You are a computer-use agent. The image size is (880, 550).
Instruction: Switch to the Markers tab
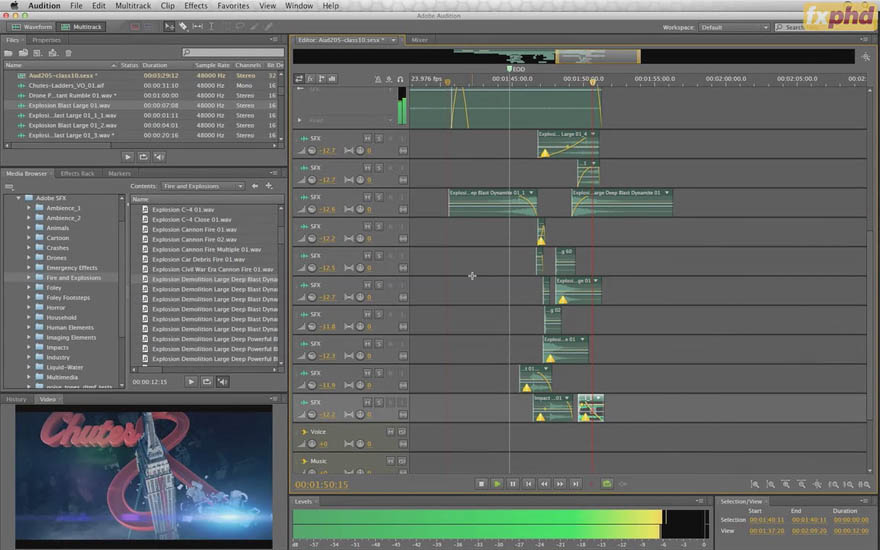point(119,173)
